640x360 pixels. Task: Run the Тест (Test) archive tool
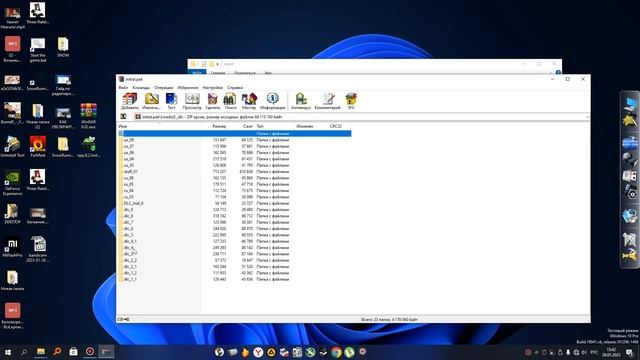[x=171, y=101]
